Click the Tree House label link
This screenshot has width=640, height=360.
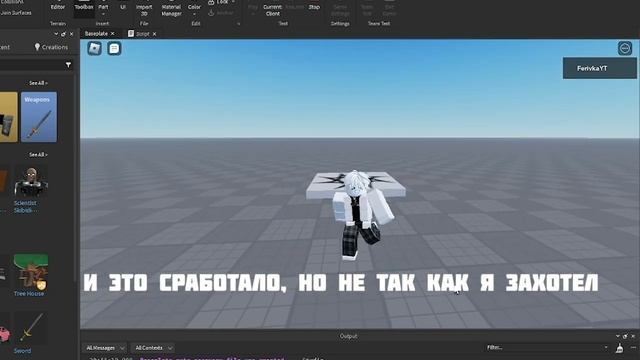29,293
